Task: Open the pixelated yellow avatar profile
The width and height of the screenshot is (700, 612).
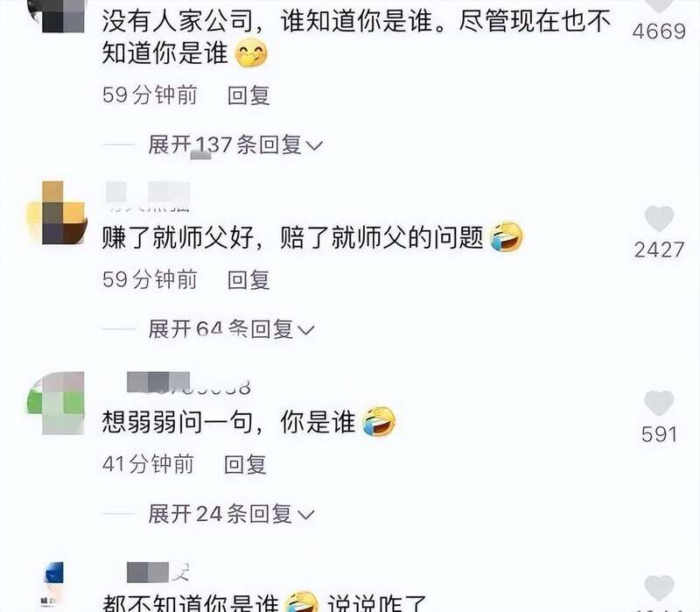Action: click(57, 213)
